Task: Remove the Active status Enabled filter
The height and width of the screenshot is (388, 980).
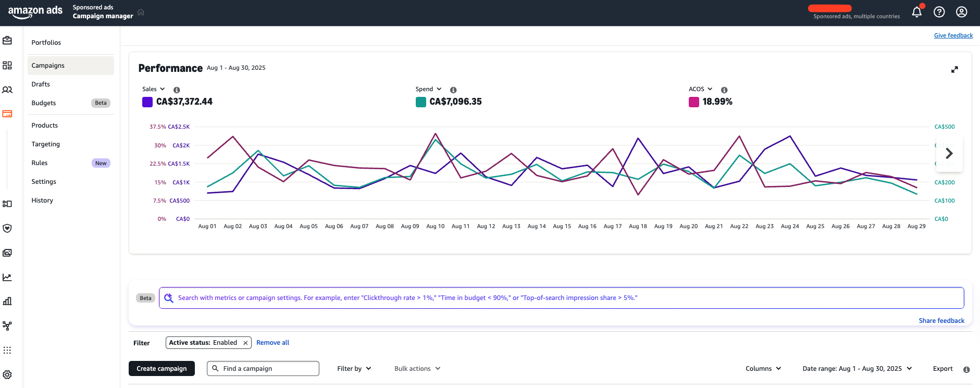Action: (245, 343)
